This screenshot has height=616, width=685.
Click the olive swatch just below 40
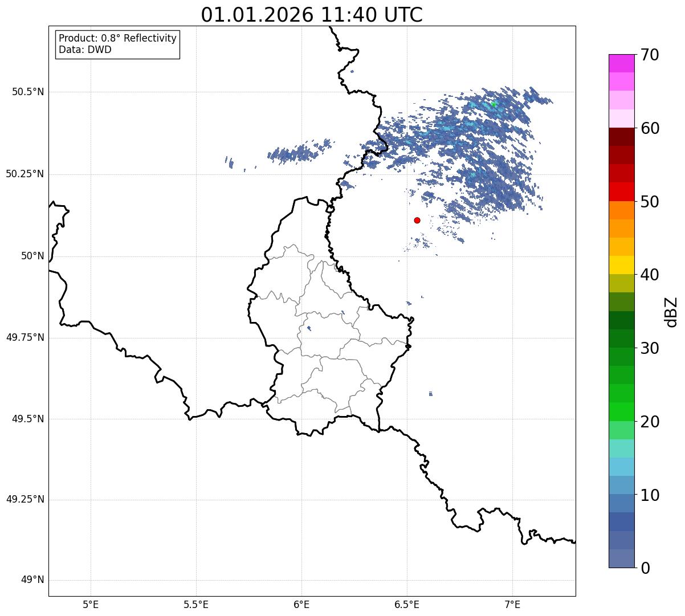click(621, 283)
